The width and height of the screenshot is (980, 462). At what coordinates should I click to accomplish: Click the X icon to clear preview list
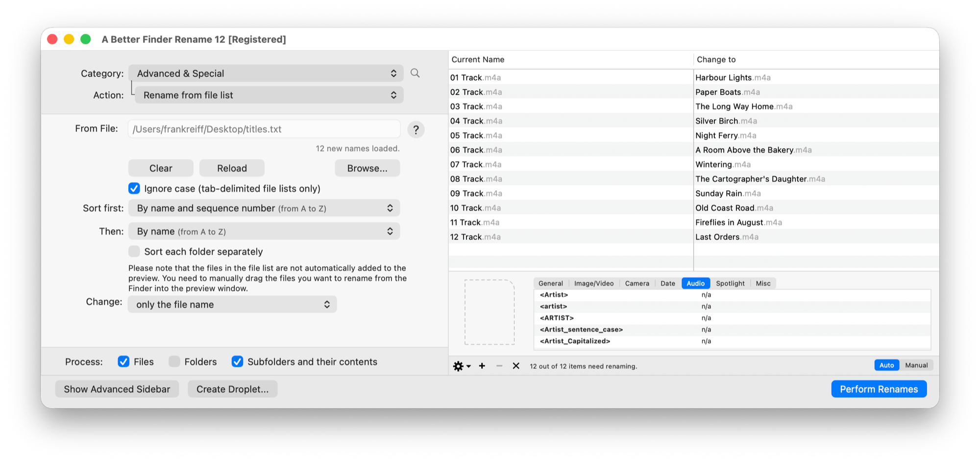(x=516, y=366)
